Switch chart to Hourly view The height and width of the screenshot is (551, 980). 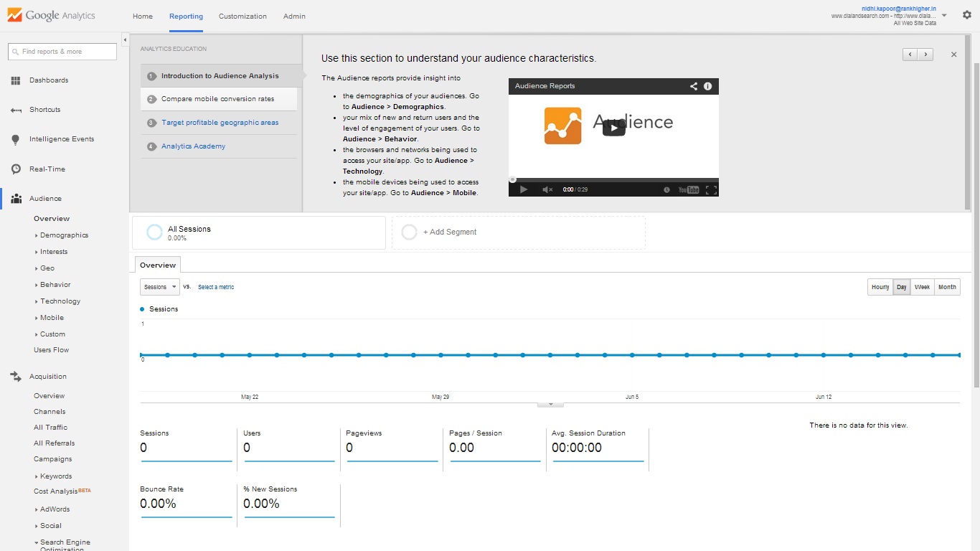pos(880,287)
